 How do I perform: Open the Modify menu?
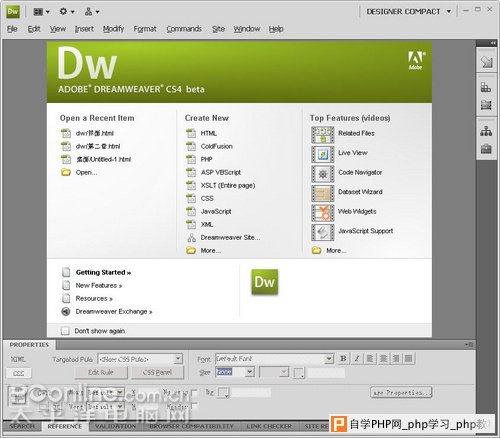(113, 29)
